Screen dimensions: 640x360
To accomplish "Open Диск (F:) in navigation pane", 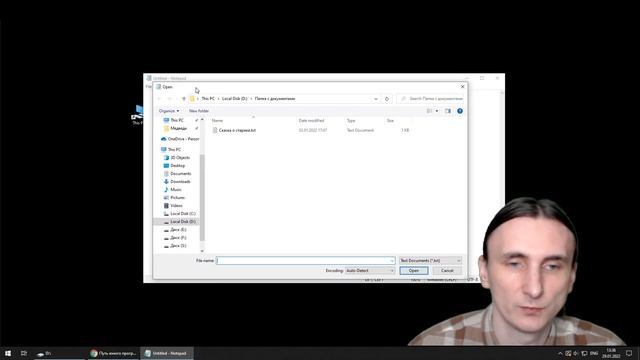I will (178, 238).
